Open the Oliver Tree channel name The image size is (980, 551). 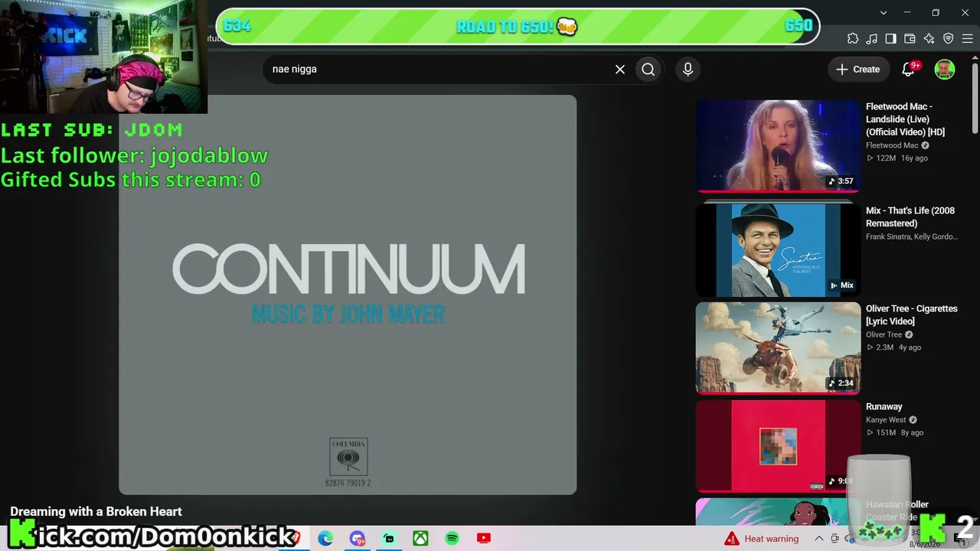point(884,334)
